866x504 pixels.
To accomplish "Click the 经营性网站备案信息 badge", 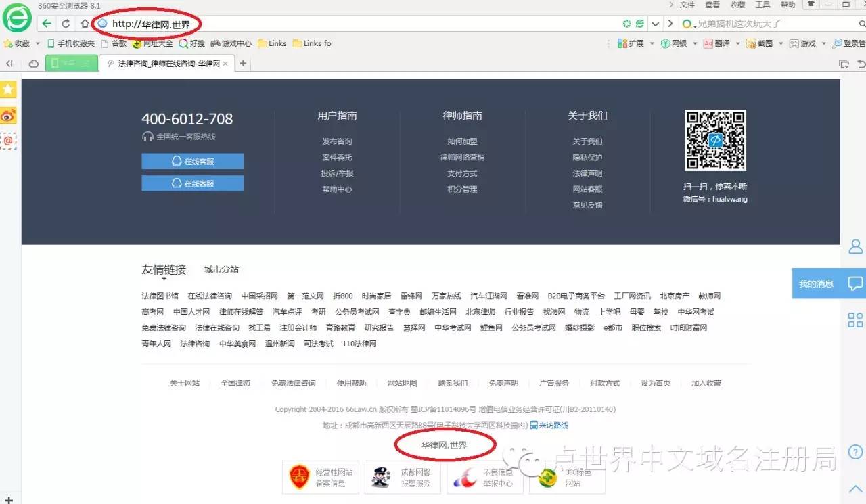I will click(x=321, y=478).
